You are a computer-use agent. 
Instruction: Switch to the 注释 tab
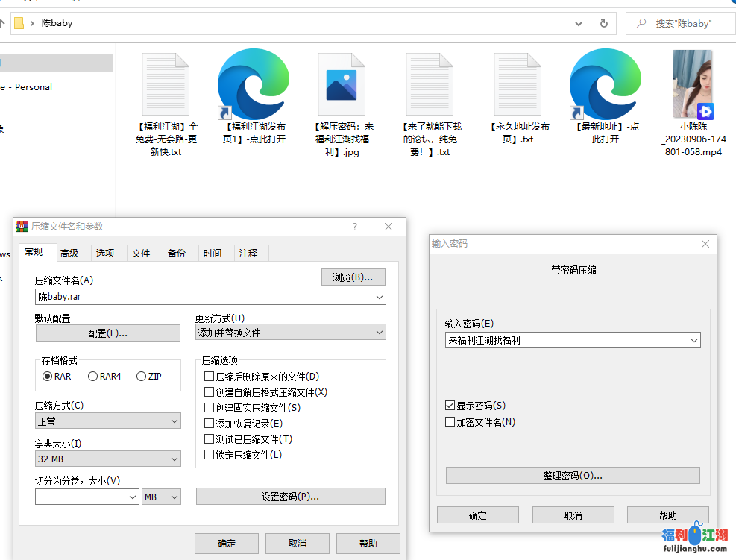pos(250,253)
